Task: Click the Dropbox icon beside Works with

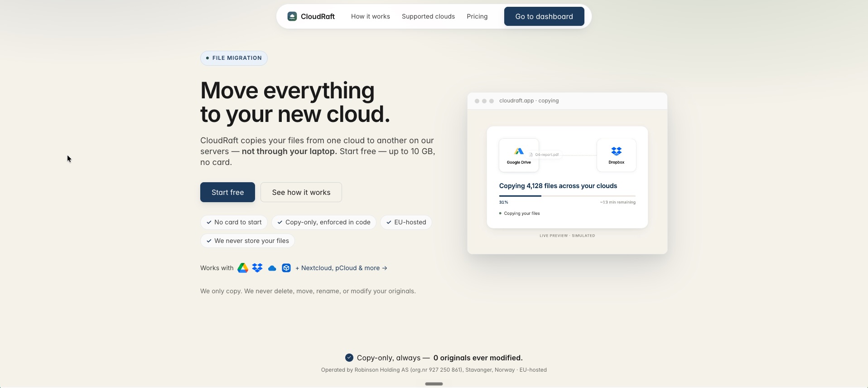Action: tap(257, 268)
